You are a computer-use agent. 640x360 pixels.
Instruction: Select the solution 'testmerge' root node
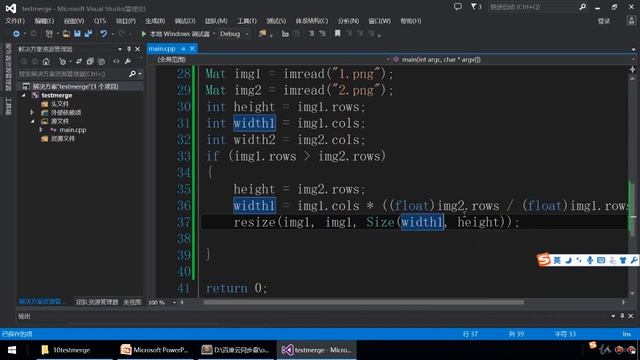(x=76, y=86)
